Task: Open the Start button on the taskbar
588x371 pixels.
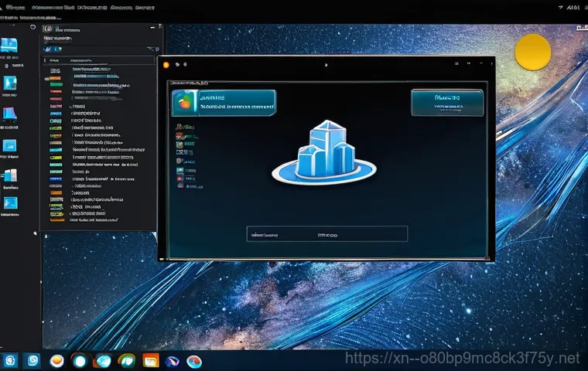Action: [10, 360]
